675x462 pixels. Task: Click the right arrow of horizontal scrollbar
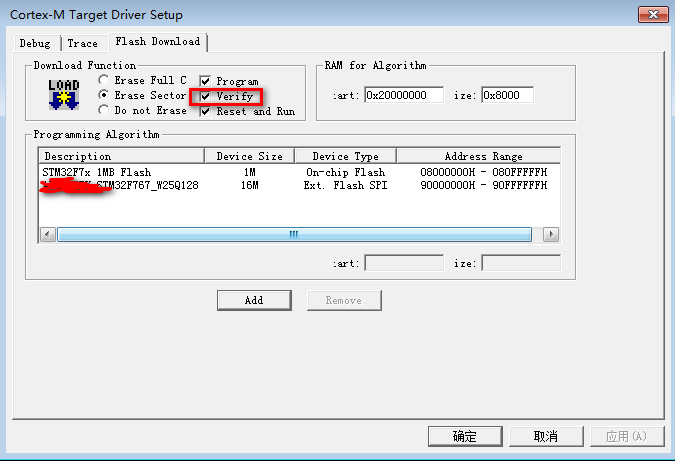551,235
